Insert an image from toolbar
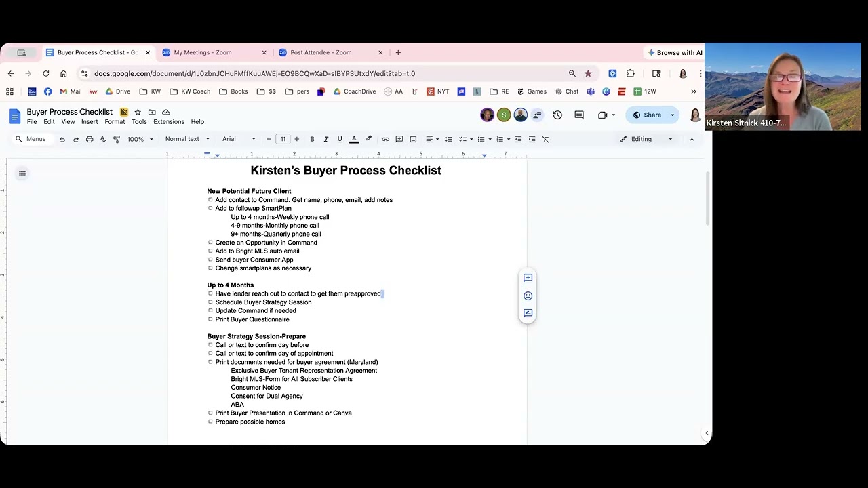This screenshot has width=868, height=488. (x=413, y=139)
